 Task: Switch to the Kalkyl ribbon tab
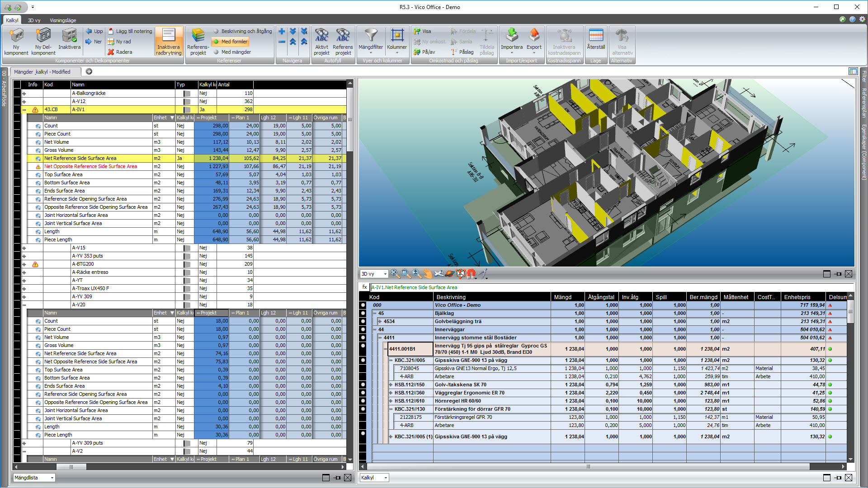point(12,20)
